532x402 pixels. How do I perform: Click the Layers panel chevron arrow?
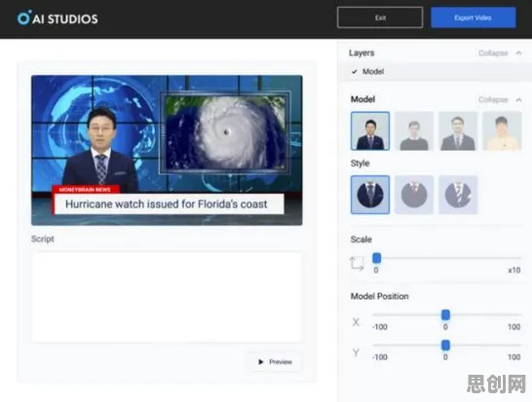pyautogui.click(x=518, y=53)
